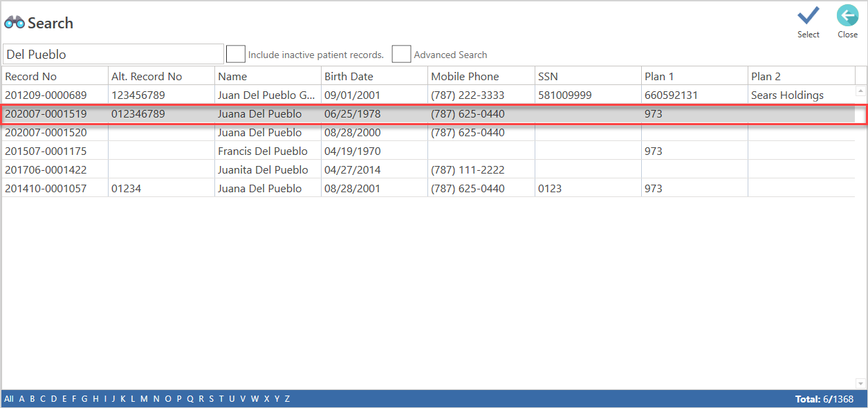Filter by All in alphabet bar
The height and width of the screenshot is (408, 868).
8,399
